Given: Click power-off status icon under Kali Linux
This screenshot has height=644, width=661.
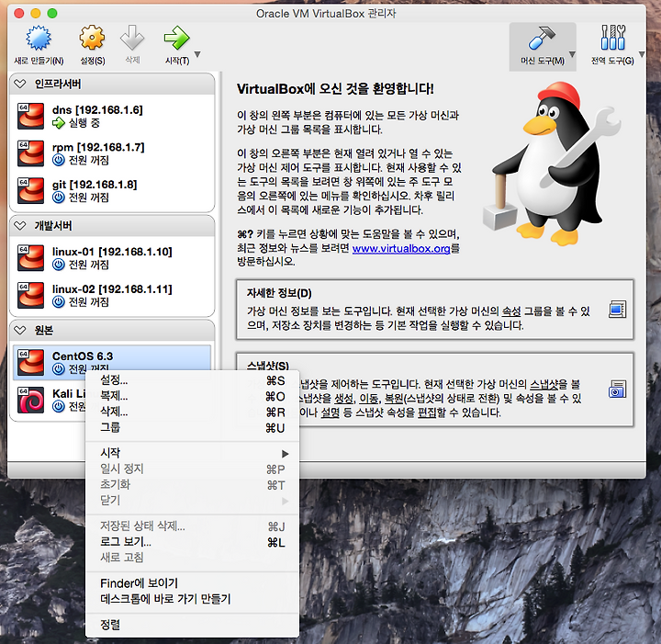Looking at the screenshot, I should pyautogui.click(x=58, y=407).
